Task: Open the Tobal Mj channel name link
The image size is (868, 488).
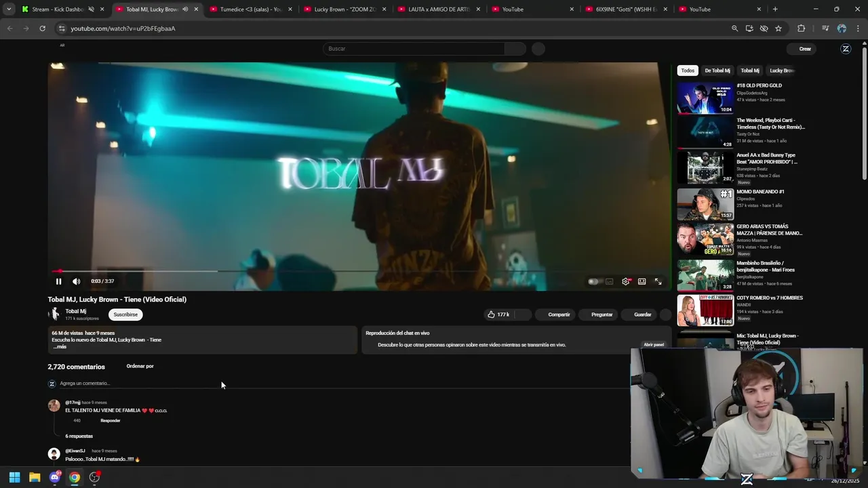Action: click(76, 311)
